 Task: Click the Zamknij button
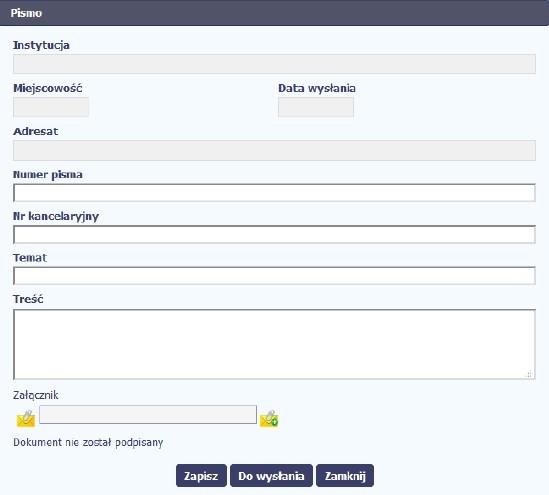345,476
